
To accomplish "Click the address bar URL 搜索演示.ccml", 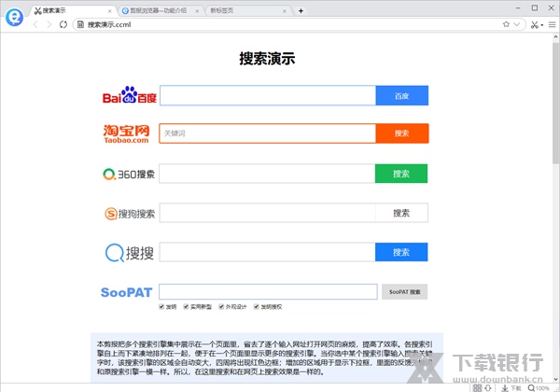I will 109,24.
